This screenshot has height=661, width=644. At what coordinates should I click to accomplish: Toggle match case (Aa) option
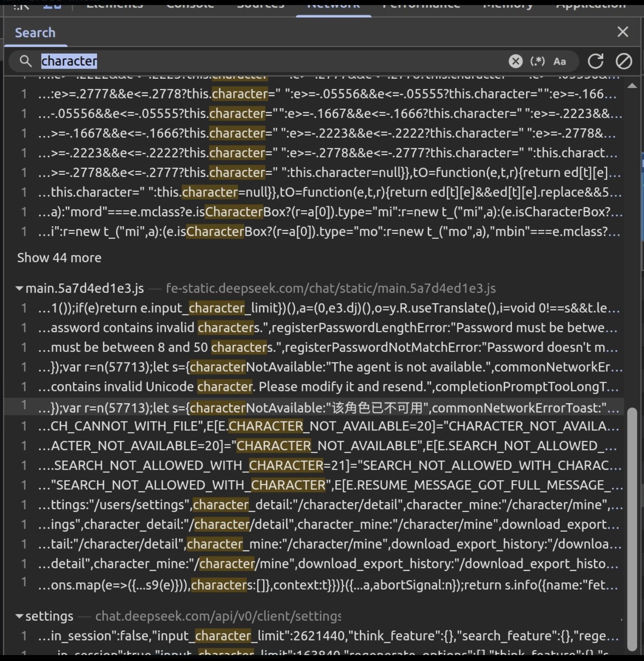[x=560, y=61]
